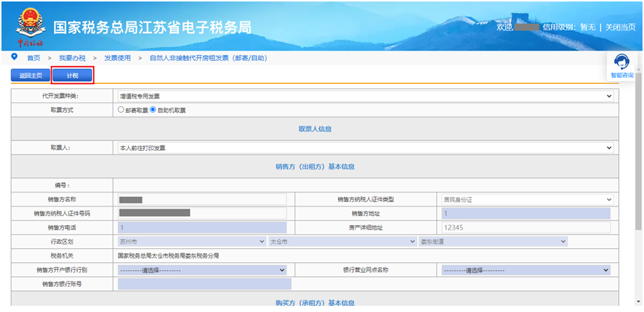Click 销售方（出租方）基本信息 section header
Image resolution: width=644 pixels, height=312 pixels.
(315, 167)
